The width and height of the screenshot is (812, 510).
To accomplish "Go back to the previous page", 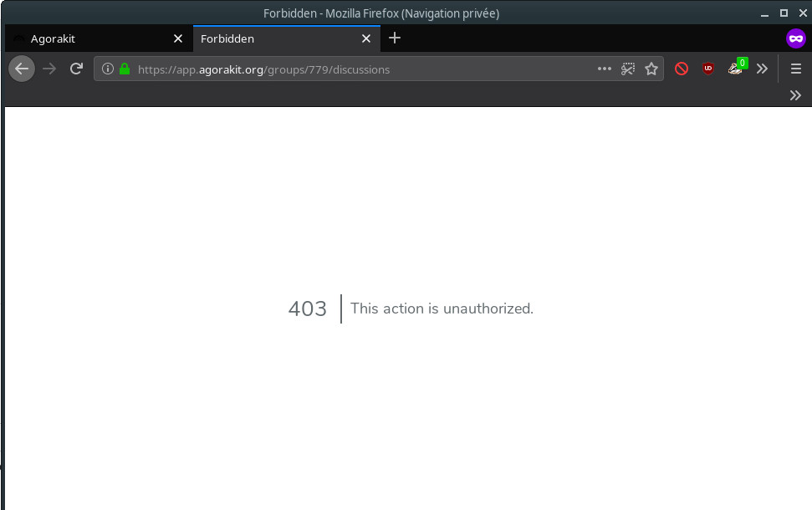I will 22,69.
